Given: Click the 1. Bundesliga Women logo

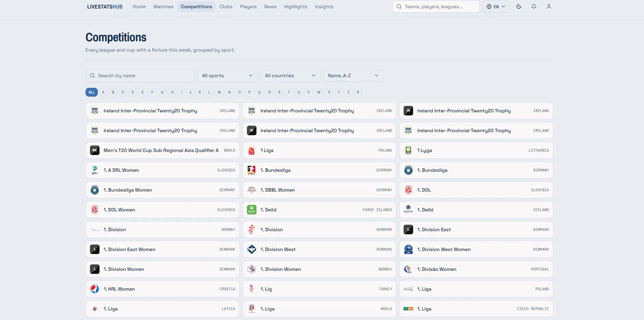Looking at the screenshot, I should tap(95, 190).
